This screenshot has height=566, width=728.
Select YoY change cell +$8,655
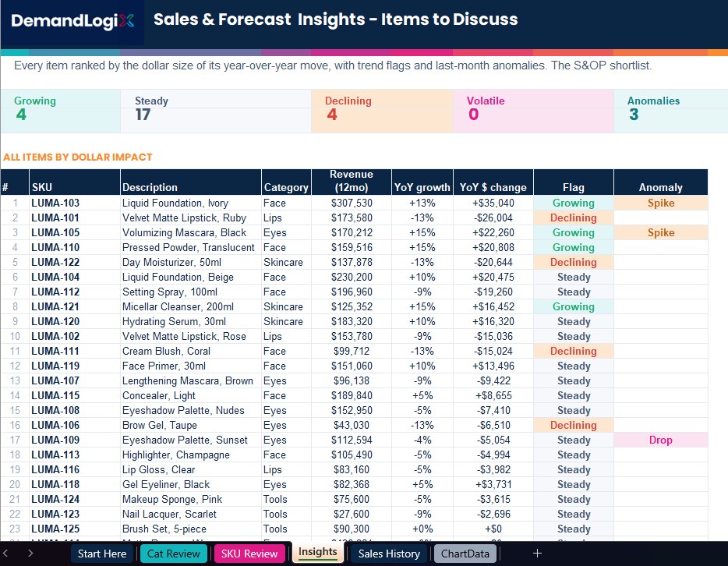[x=493, y=395]
